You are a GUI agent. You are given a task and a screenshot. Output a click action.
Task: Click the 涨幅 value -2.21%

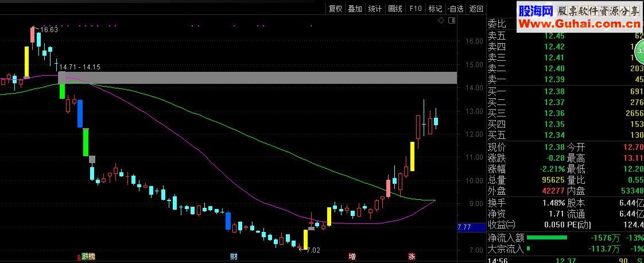551,169
